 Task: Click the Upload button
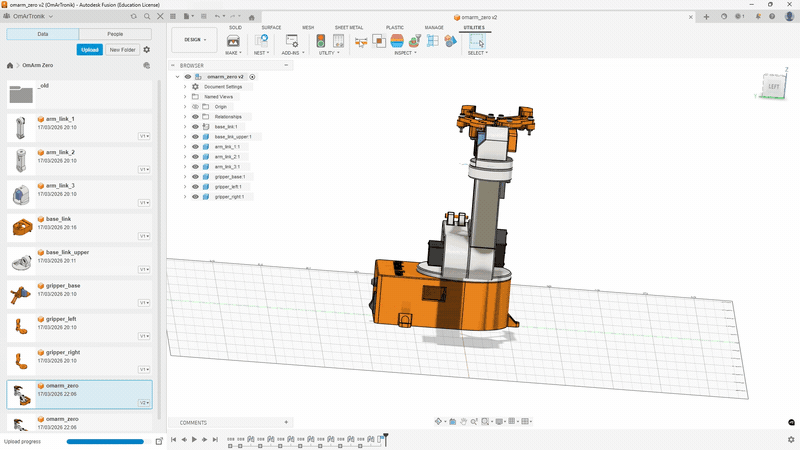[89, 49]
